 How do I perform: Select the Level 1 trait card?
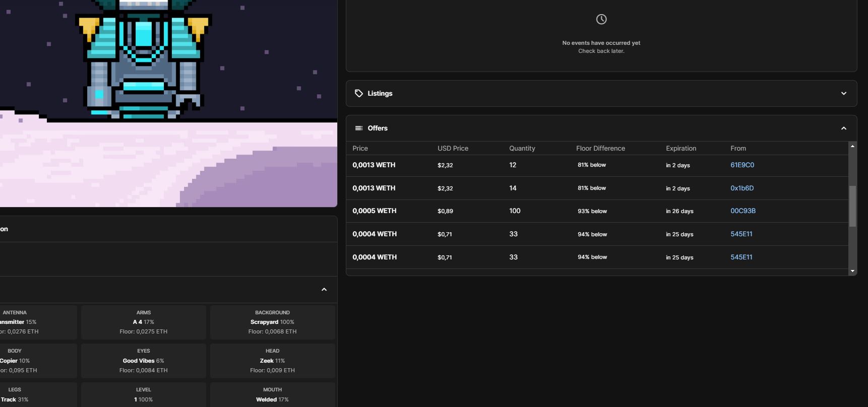click(144, 395)
